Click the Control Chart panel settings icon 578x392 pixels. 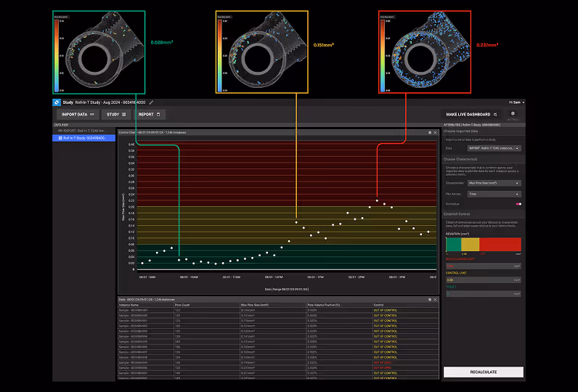point(430,132)
